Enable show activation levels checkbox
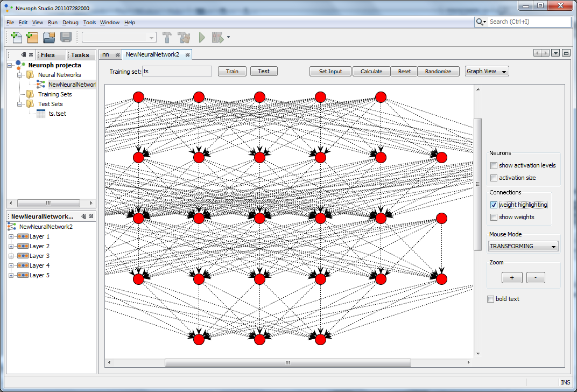Screen dimensions: 577x392 point(494,165)
